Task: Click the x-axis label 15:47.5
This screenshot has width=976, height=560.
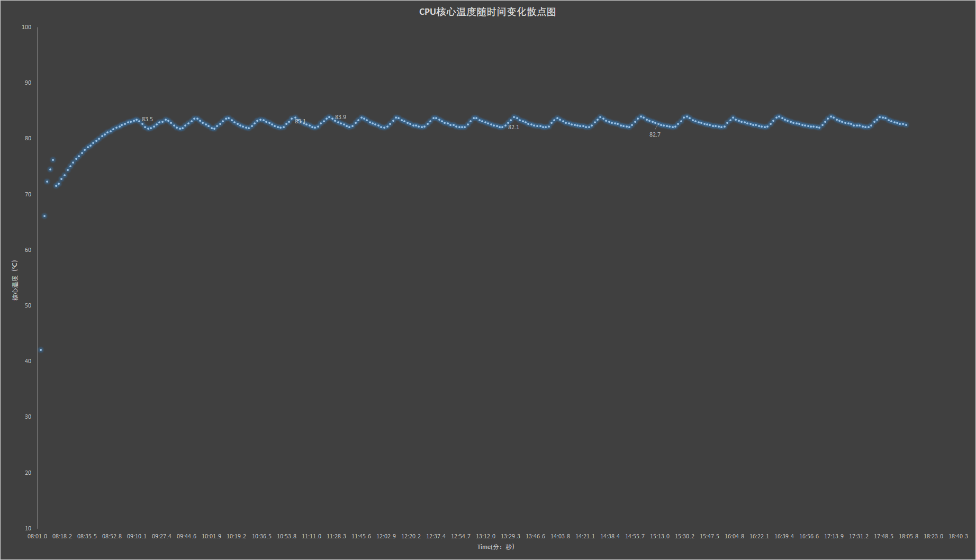Action: (x=709, y=536)
